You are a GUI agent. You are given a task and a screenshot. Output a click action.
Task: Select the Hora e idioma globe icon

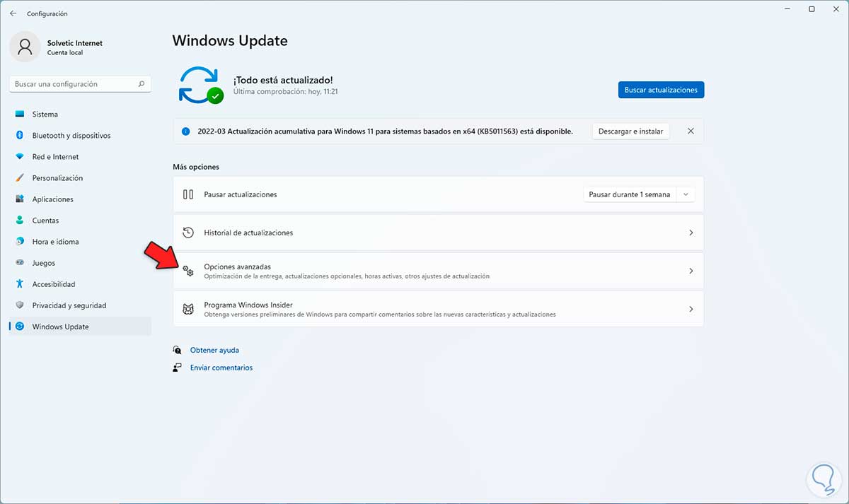point(20,242)
